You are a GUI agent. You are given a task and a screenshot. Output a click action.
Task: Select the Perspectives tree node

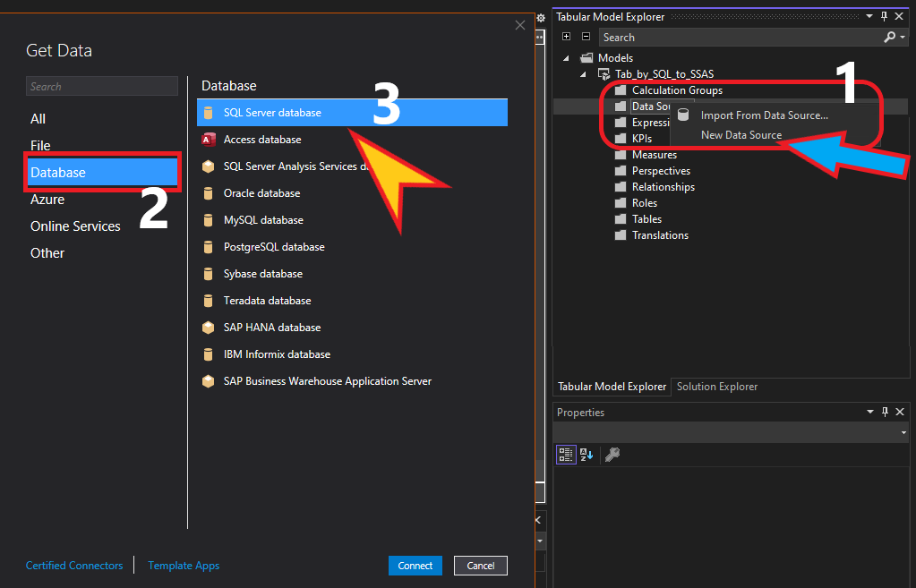661,171
